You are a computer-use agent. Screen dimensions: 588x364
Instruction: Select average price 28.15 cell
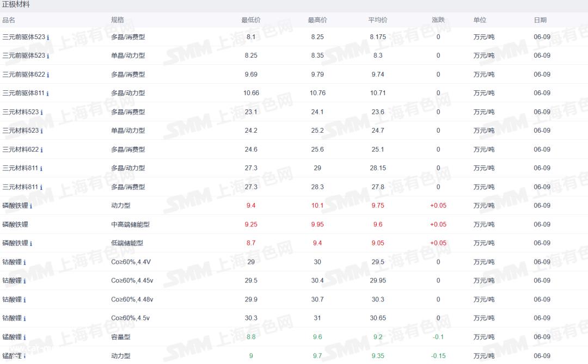[378, 168]
